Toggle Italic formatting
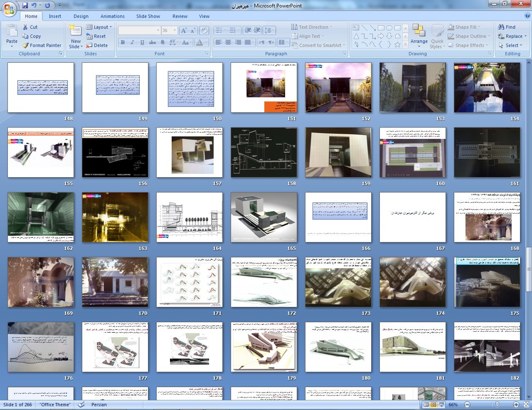This screenshot has width=532, height=410. 132,42
